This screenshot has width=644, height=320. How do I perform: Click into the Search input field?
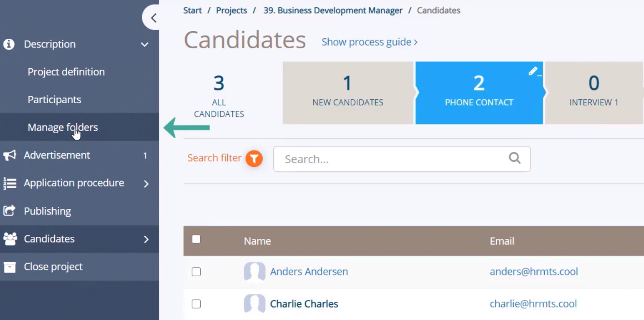[x=391, y=159]
